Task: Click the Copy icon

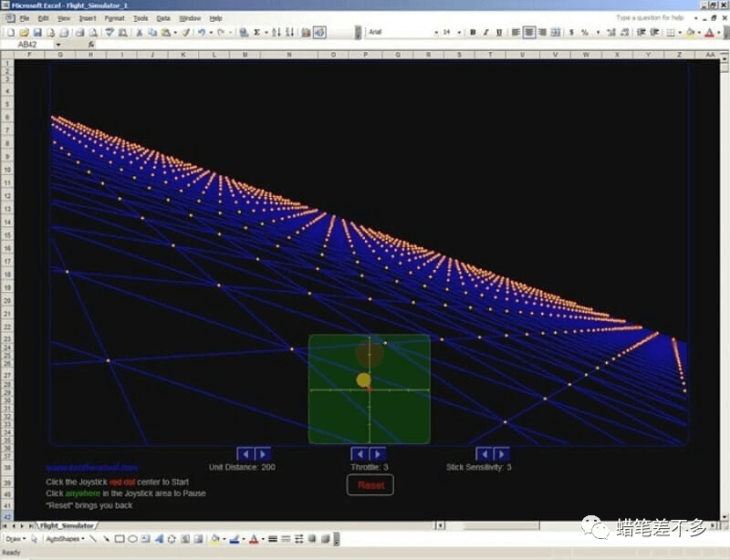Action: (x=152, y=32)
